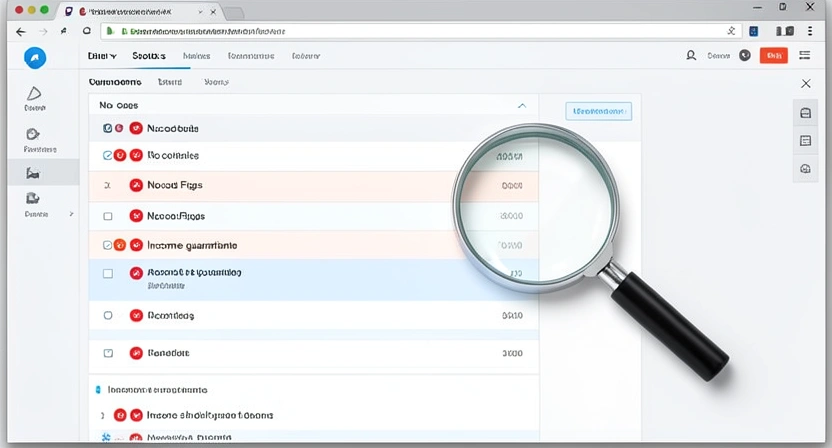Click the small x mark in the 'Nooed Frgs' row
The height and width of the screenshot is (448, 832).
point(108,185)
